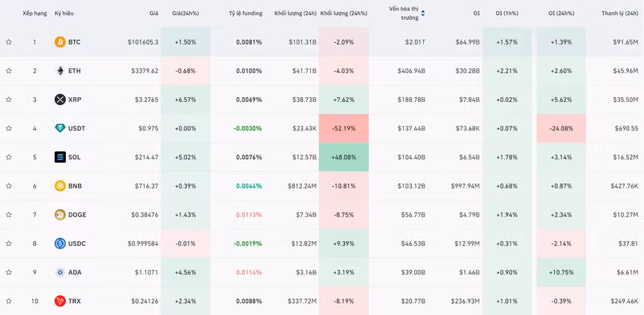644x315 pixels.
Task: Sort by Khối lượng (24h) column header
Action: tap(296, 14)
